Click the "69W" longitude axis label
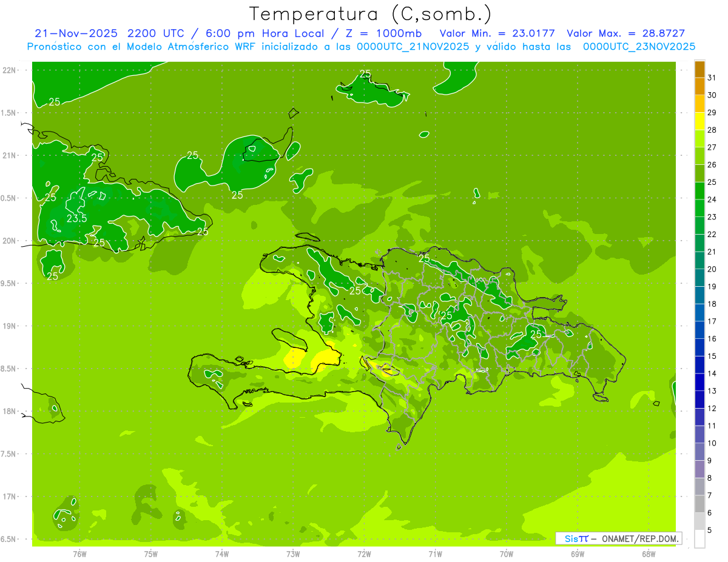The width and height of the screenshot is (728, 562). click(578, 554)
